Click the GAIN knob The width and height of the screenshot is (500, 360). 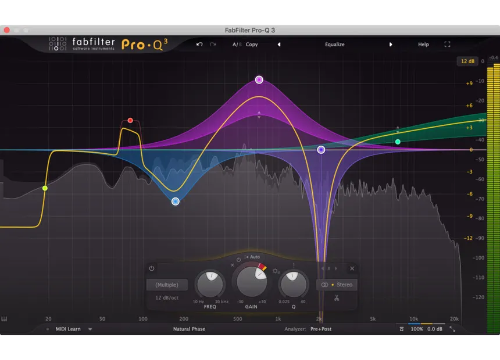pyautogui.click(x=252, y=281)
